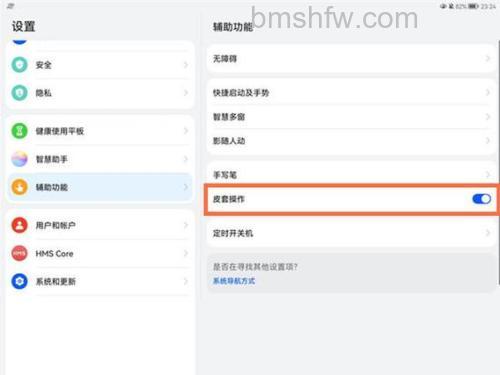Tap the HMS Core red logo icon
This screenshot has height=375, width=500.
(x=20, y=253)
